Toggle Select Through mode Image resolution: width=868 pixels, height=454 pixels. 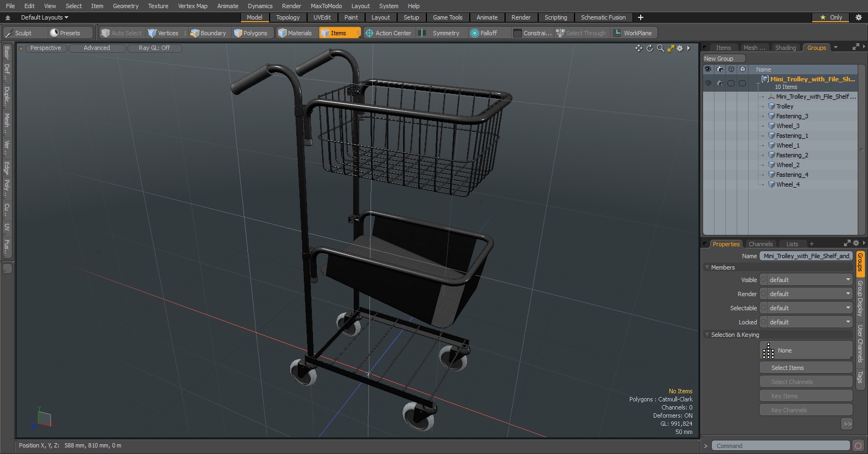581,33
